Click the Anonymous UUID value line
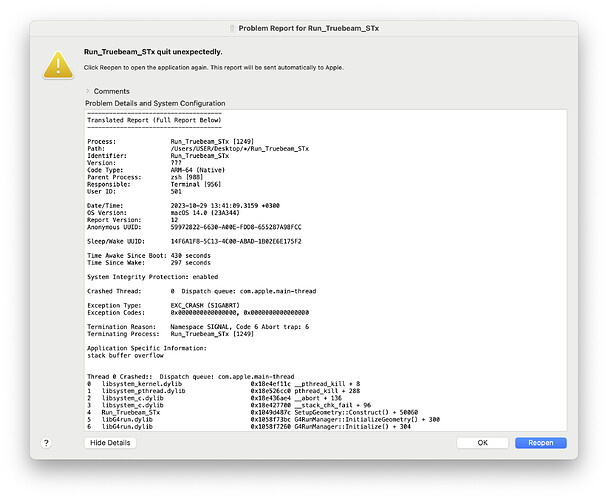609x500 pixels. coord(236,227)
